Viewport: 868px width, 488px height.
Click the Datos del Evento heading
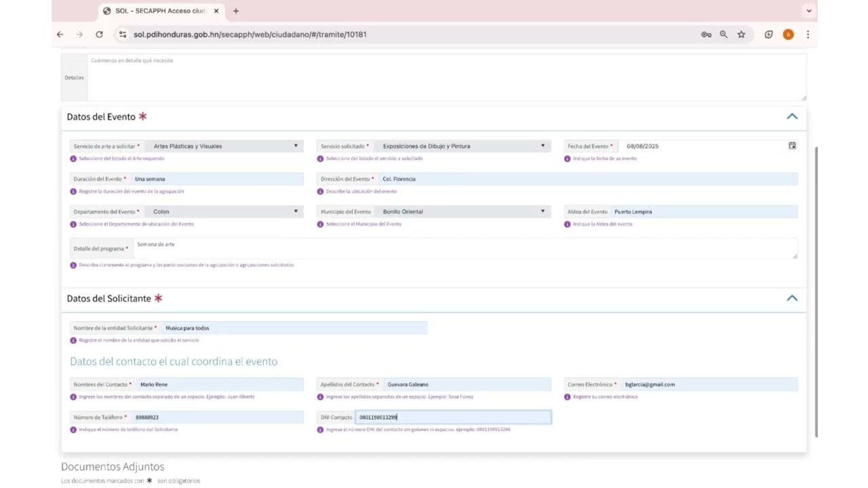coord(101,117)
